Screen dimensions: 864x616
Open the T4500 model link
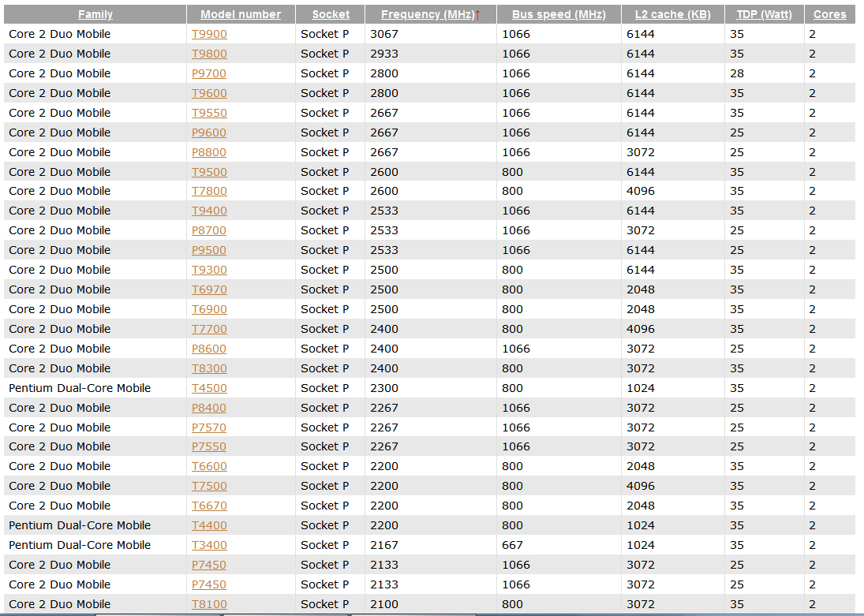pyautogui.click(x=209, y=388)
